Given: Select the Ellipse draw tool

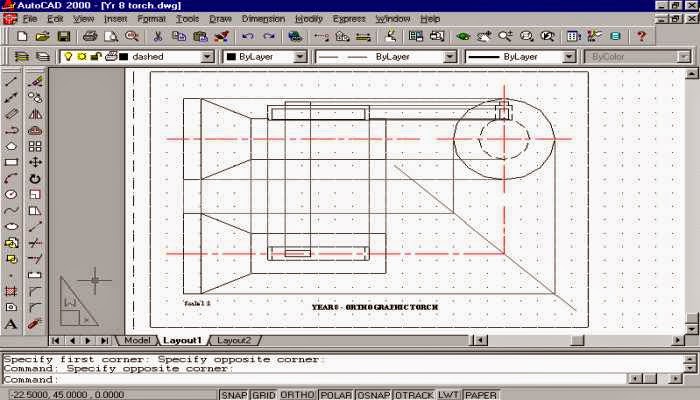Looking at the screenshot, I should [11, 227].
